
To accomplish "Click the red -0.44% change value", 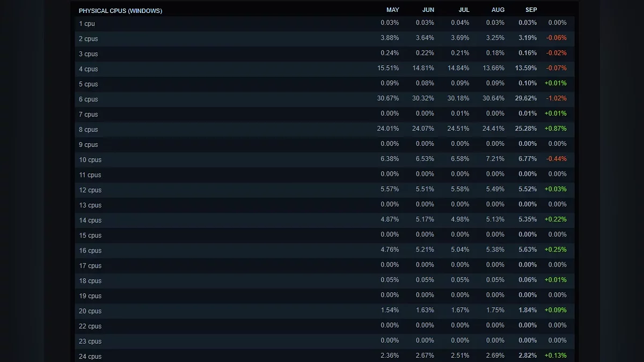I will coord(556,159).
